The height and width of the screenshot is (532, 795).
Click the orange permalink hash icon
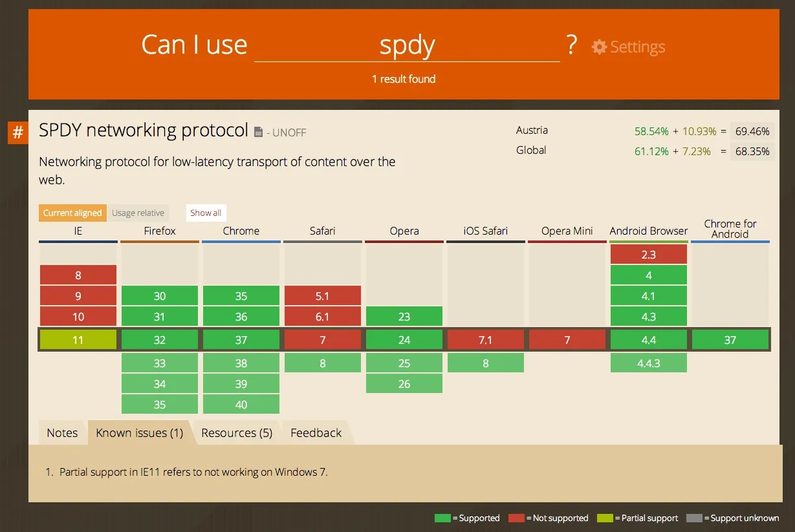17,133
